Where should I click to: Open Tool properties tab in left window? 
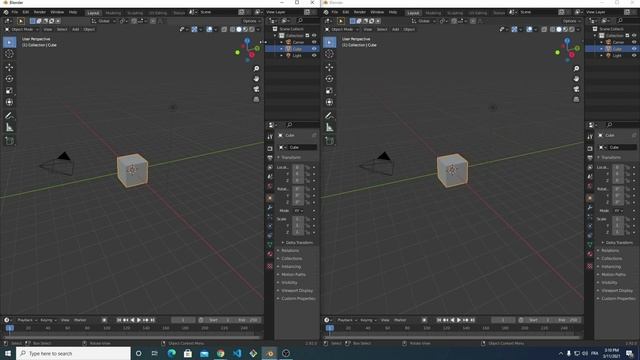click(270, 136)
